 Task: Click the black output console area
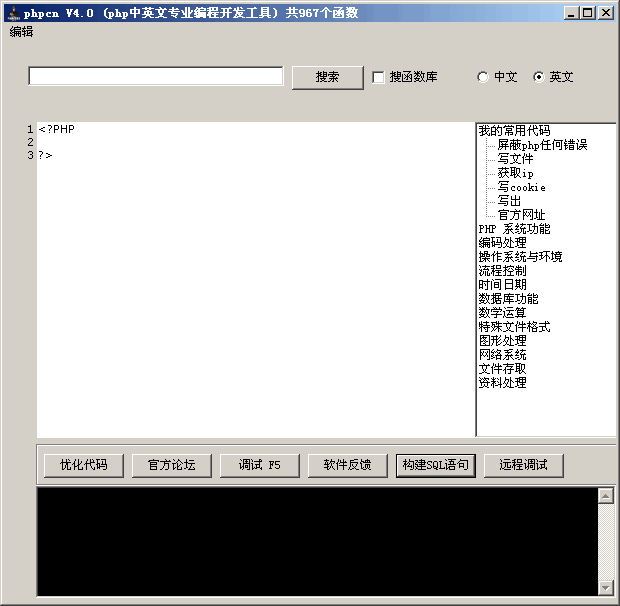[317, 542]
